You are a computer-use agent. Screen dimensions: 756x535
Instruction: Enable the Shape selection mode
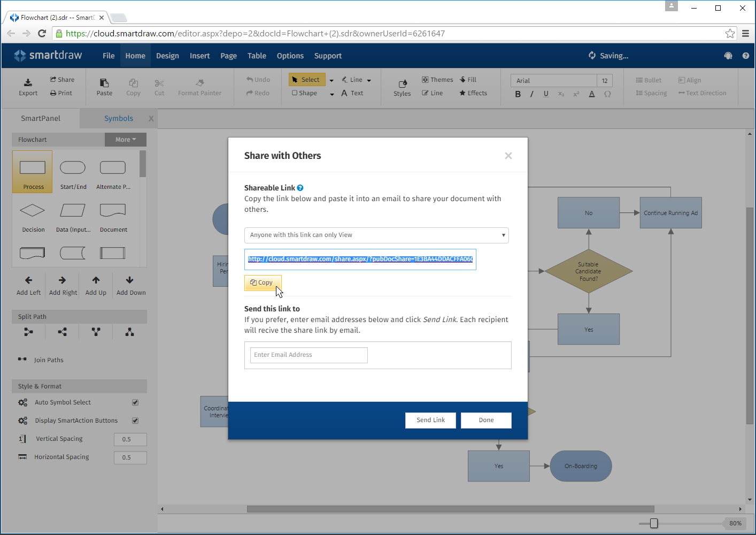(x=304, y=93)
